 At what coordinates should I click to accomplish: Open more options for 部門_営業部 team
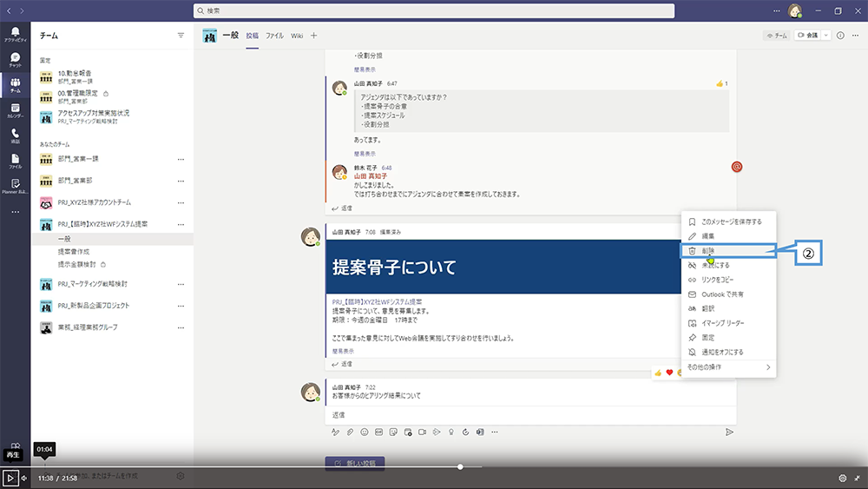pyautogui.click(x=181, y=181)
